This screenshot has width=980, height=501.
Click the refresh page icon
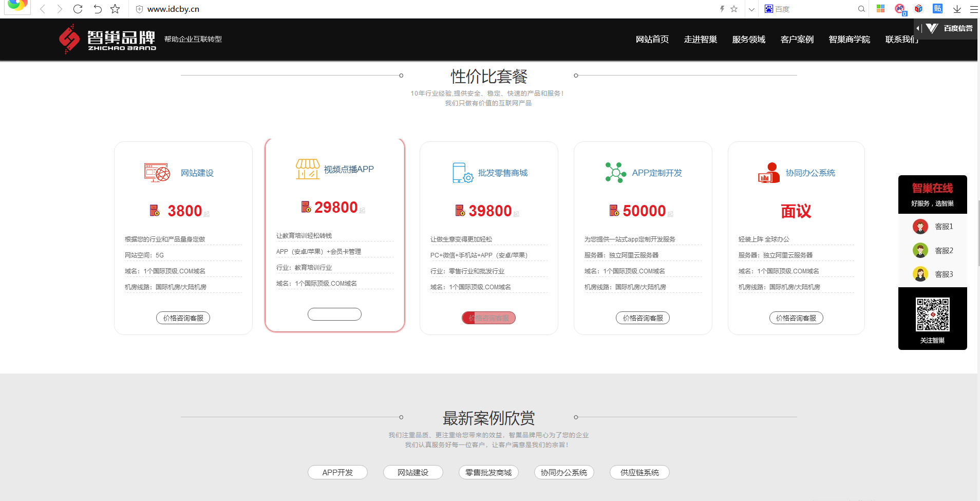[x=78, y=9]
